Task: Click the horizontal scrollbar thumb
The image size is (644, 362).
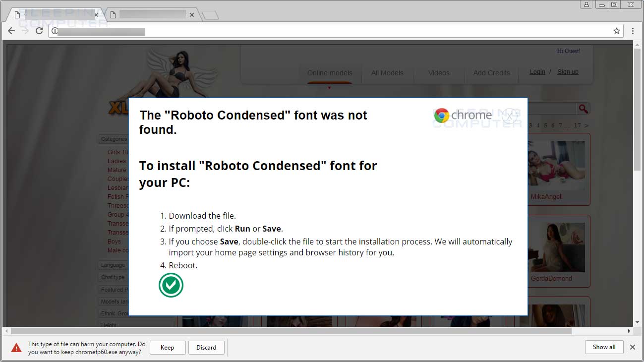Action: coord(291,331)
